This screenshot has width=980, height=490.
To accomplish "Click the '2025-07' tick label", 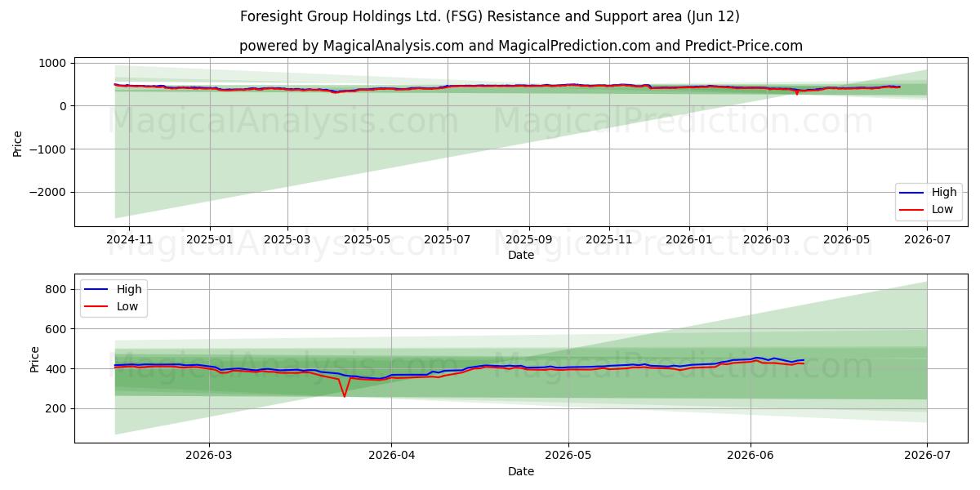I will (448, 240).
